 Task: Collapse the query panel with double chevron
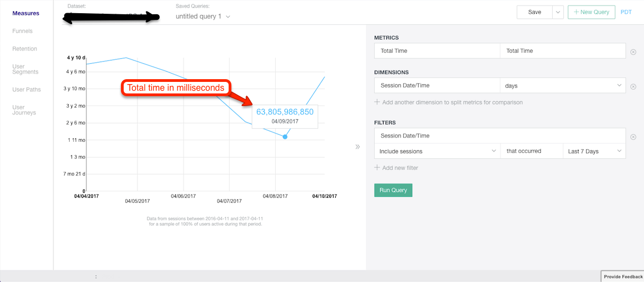(x=358, y=147)
